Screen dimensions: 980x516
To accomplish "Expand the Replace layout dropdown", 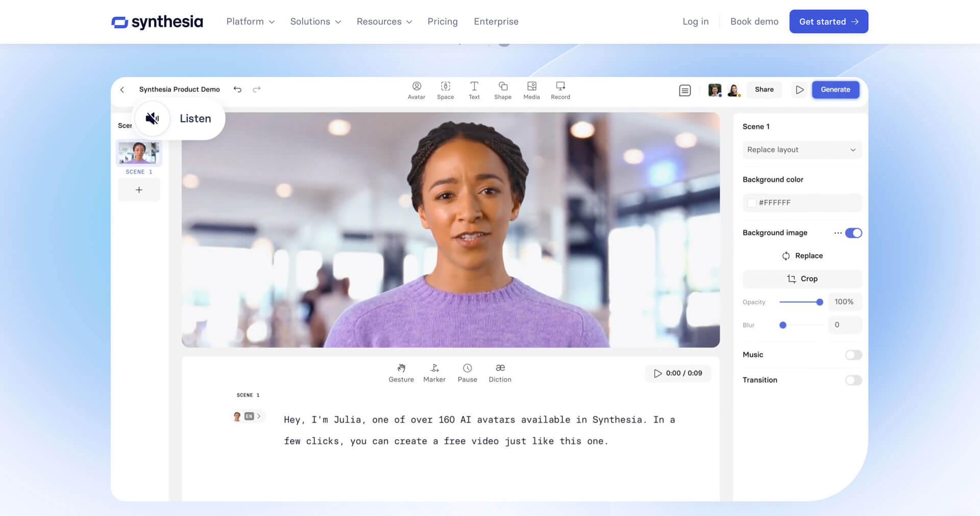I will [801, 150].
